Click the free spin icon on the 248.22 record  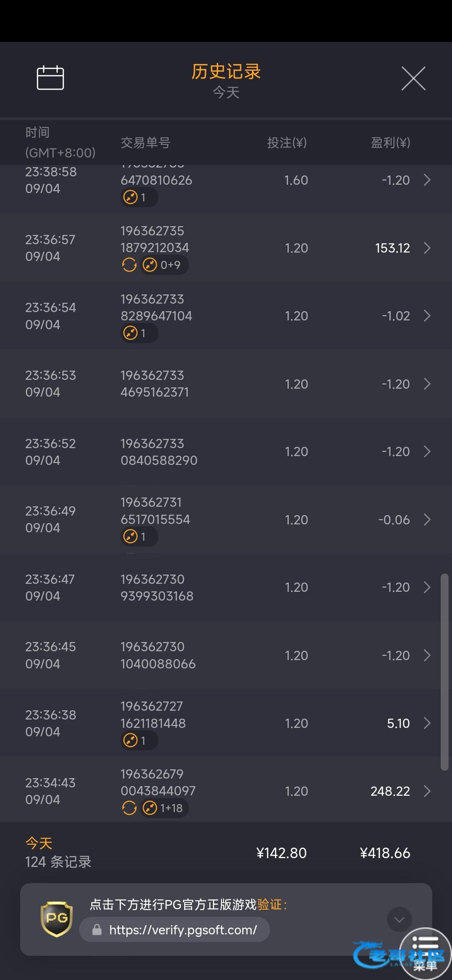tap(129, 808)
